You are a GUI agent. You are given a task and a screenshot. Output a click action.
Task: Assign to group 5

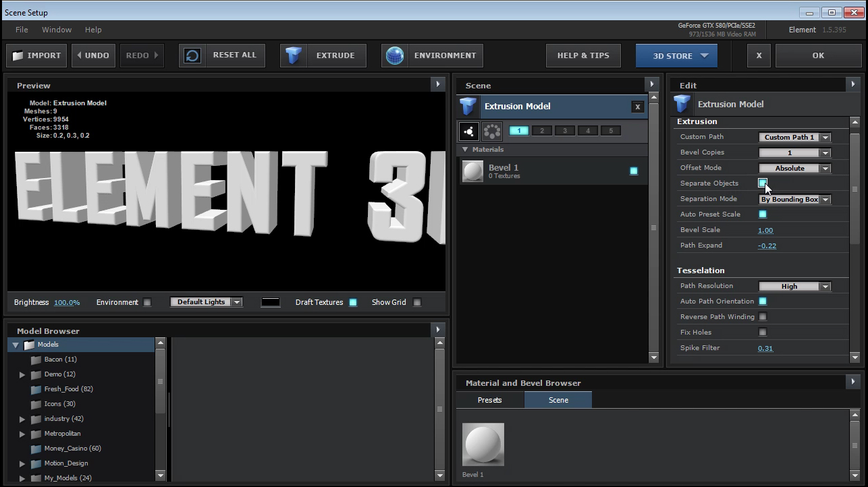click(x=611, y=131)
